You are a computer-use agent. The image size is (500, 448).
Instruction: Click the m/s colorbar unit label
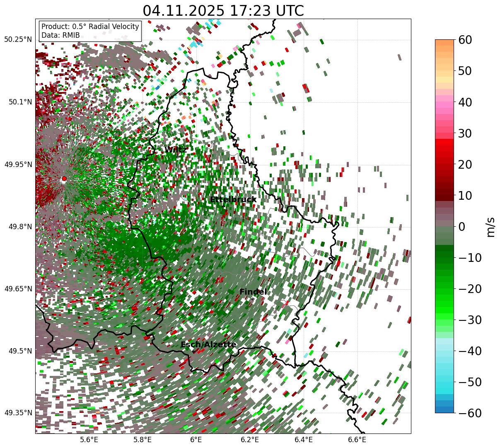tap(491, 226)
